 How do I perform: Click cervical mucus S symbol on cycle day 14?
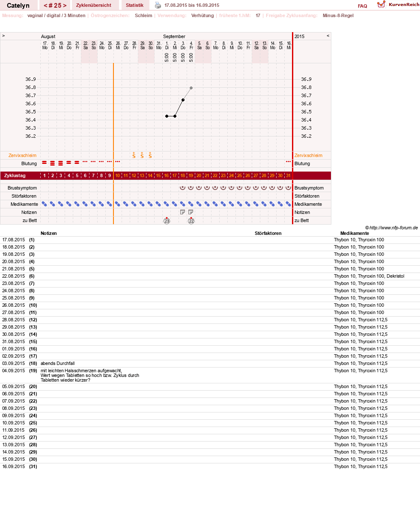pos(150,155)
